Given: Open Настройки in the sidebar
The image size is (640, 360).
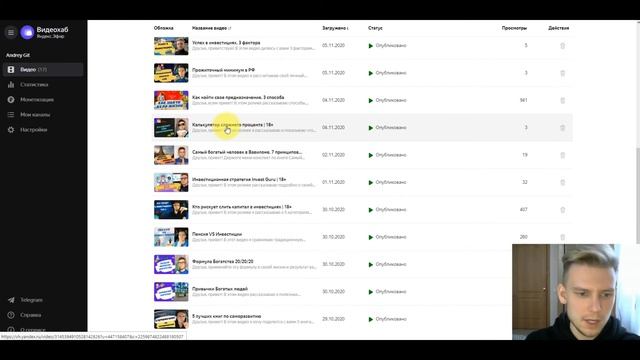Looking at the screenshot, I should pyautogui.click(x=33, y=130).
